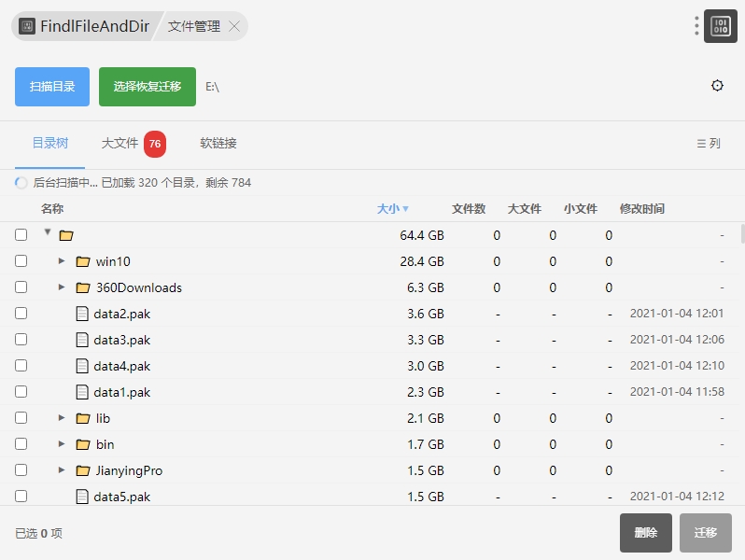Image resolution: width=745 pixels, height=560 pixels.
Task: Tick the data5.pak checkbox
Action: pyautogui.click(x=21, y=496)
